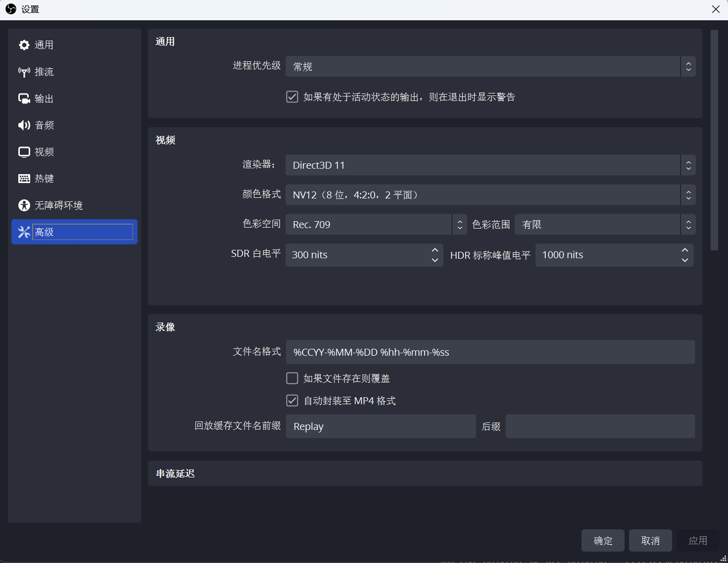Viewport: 728px width, 563px height.
Task: Click the gear icon beside 通用
Action: (24, 45)
